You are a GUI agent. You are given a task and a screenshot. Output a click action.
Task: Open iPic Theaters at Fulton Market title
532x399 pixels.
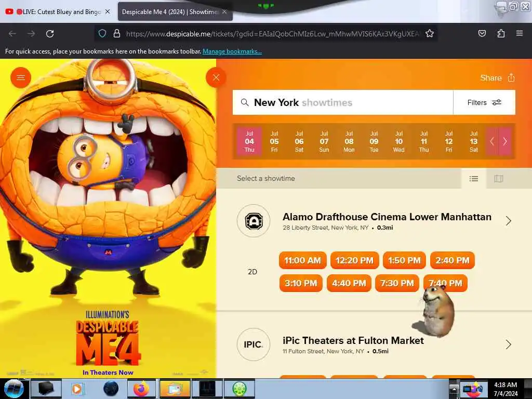click(353, 340)
